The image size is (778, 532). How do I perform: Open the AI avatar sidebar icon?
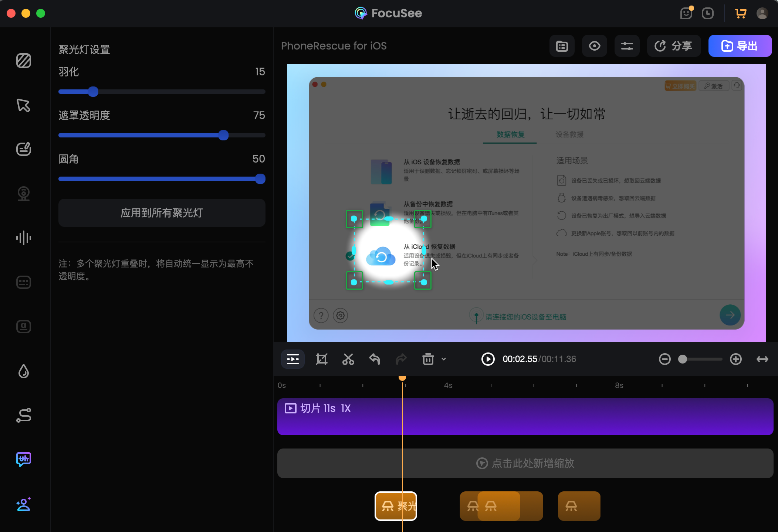click(x=24, y=504)
